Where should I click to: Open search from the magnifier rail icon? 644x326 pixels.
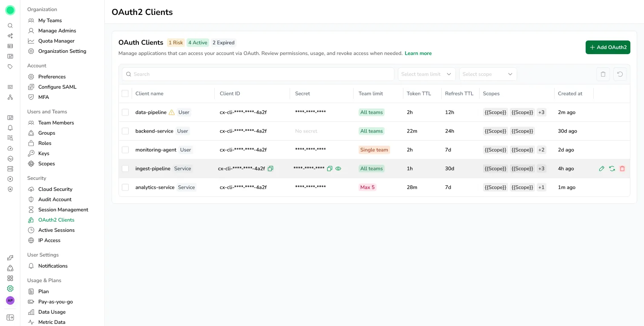pyautogui.click(x=10, y=26)
